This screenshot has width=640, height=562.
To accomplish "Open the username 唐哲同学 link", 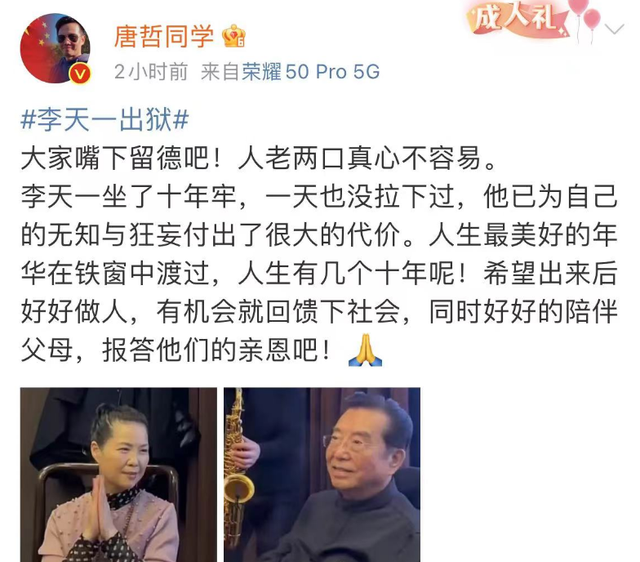I will pyautogui.click(x=164, y=36).
